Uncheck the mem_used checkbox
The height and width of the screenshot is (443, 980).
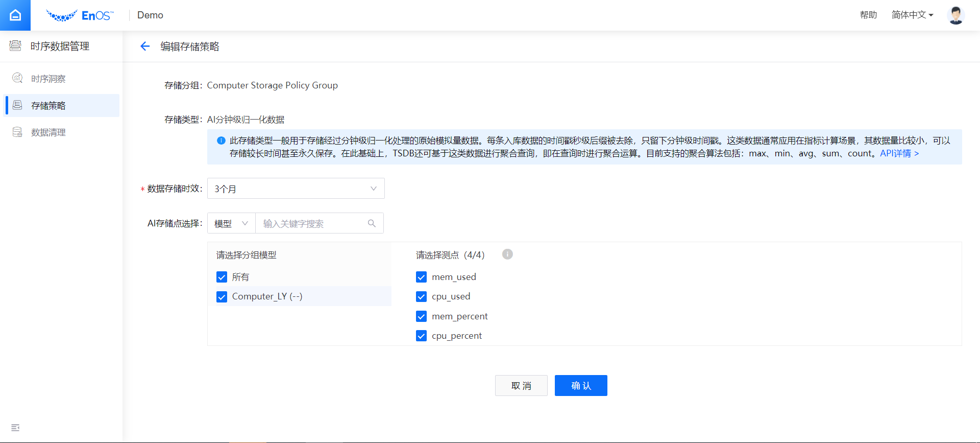pyautogui.click(x=421, y=277)
